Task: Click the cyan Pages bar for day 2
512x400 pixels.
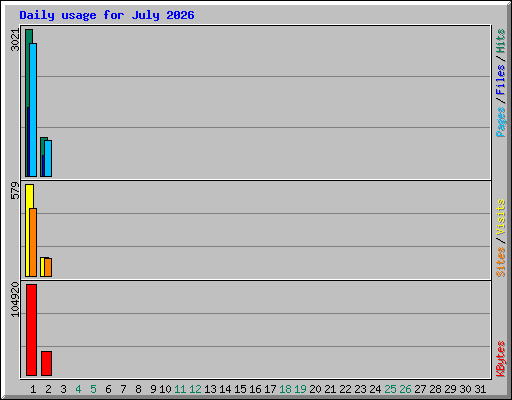Action: coord(48,158)
